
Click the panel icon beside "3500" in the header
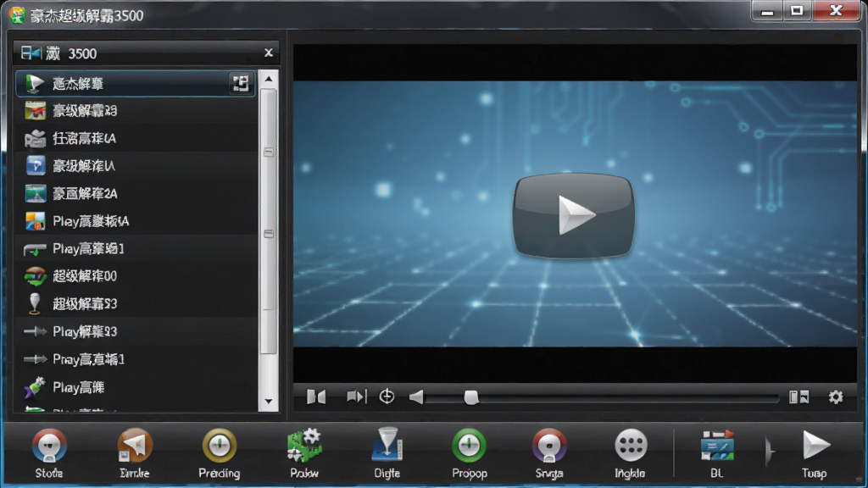(31, 53)
